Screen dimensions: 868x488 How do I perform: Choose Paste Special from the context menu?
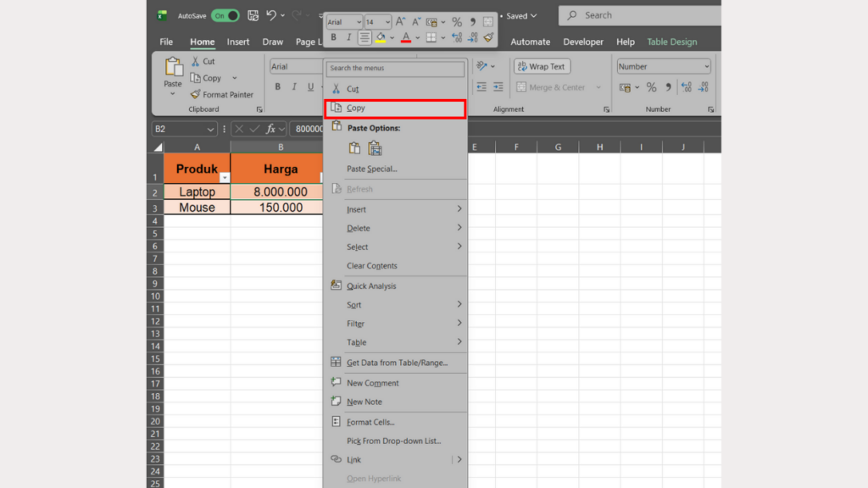pyautogui.click(x=371, y=169)
